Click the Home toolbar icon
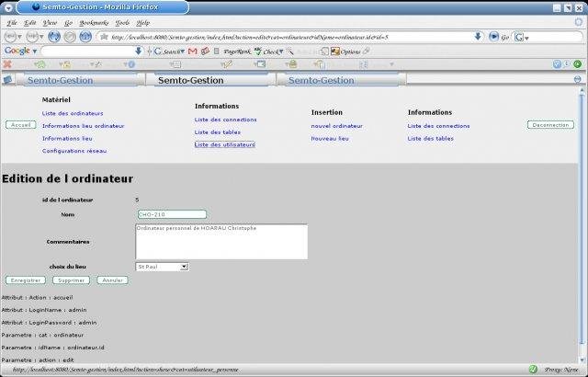The height and width of the screenshot is (377, 588). coord(85,37)
